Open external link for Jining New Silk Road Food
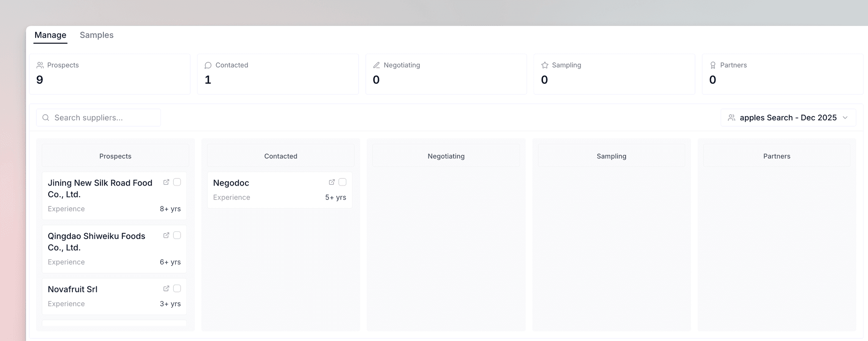868x341 pixels. [166, 182]
